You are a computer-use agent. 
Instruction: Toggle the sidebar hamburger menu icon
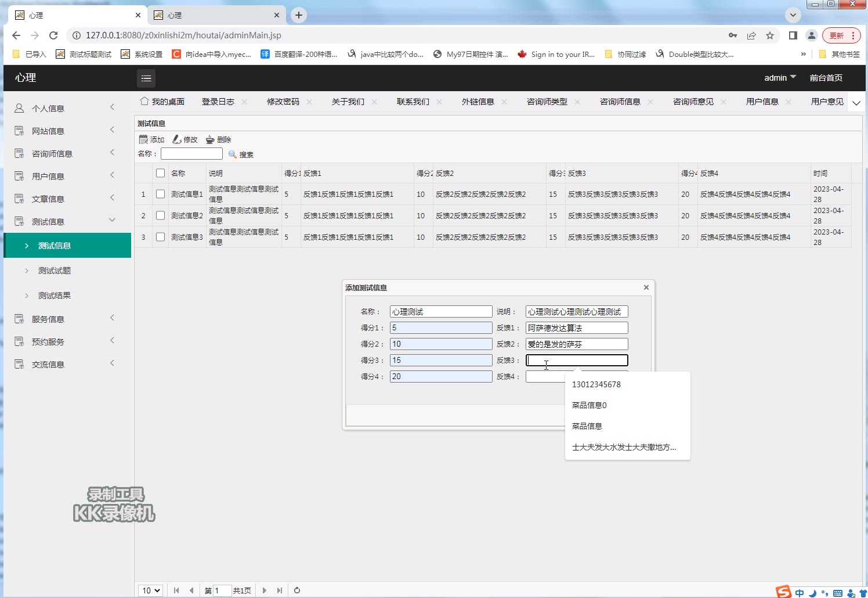(146, 78)
